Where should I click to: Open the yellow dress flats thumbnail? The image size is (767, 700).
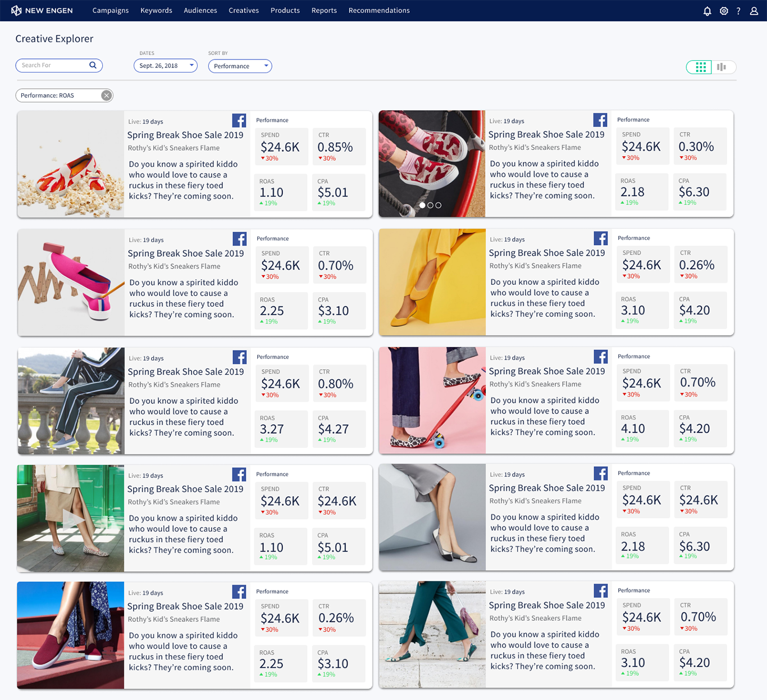(432, 282)
